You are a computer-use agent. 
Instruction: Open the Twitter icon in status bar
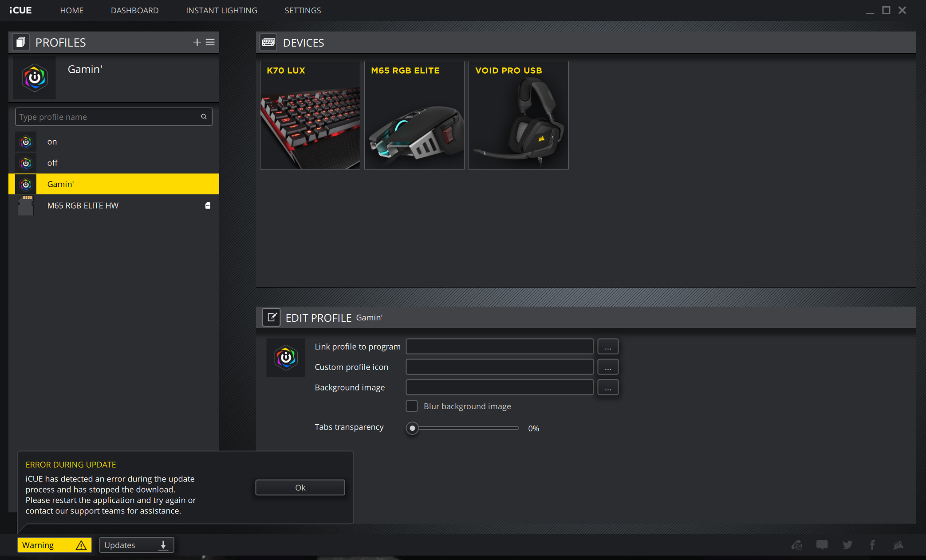847,545
